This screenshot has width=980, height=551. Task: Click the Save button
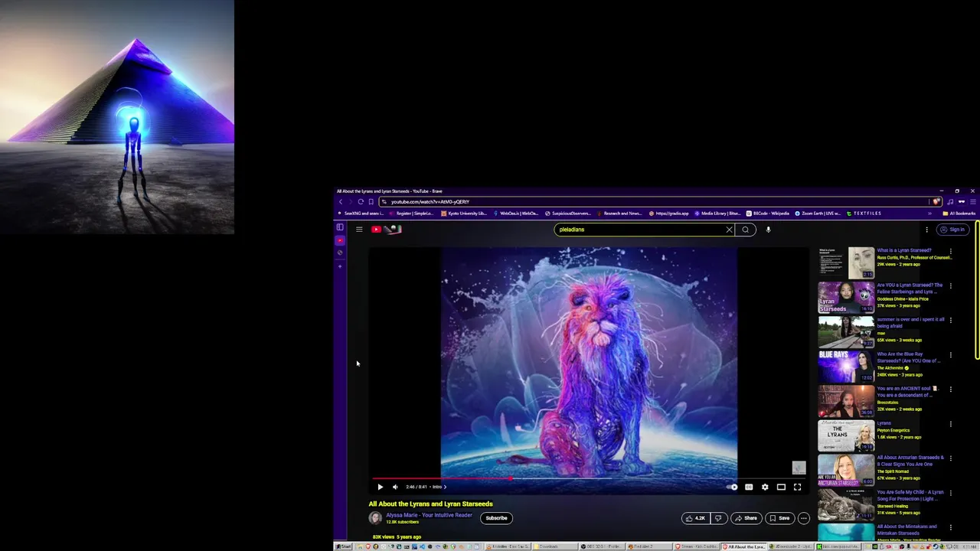pos(779,518)
